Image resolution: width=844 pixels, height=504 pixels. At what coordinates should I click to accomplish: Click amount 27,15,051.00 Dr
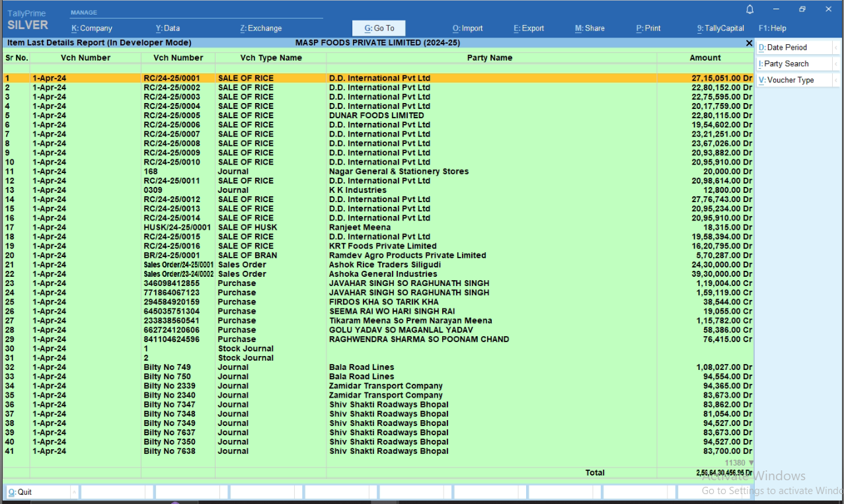point(722,78)
